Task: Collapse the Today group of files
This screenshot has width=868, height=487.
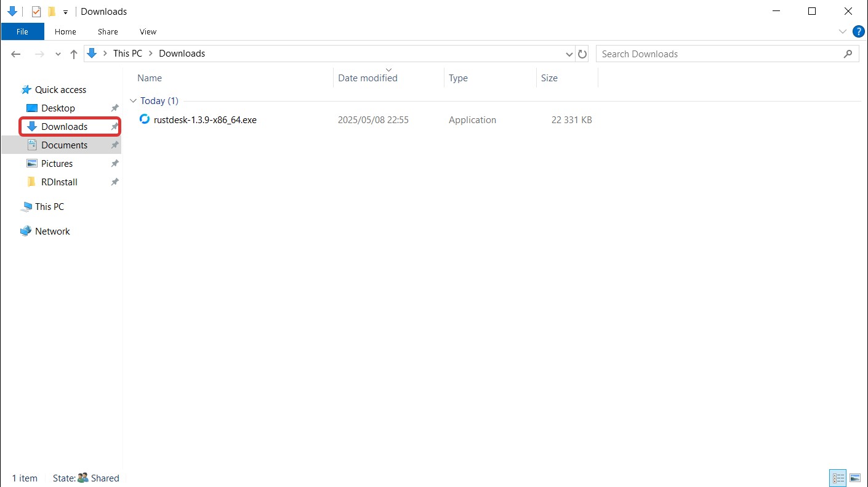Action: pyautogui.click(x=134, y=100)
